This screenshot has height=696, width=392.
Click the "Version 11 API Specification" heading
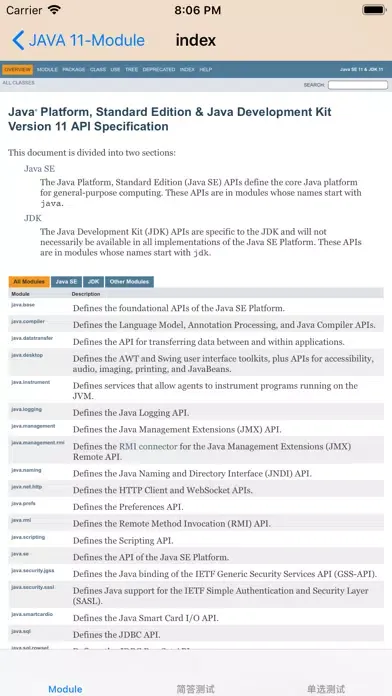88,127
